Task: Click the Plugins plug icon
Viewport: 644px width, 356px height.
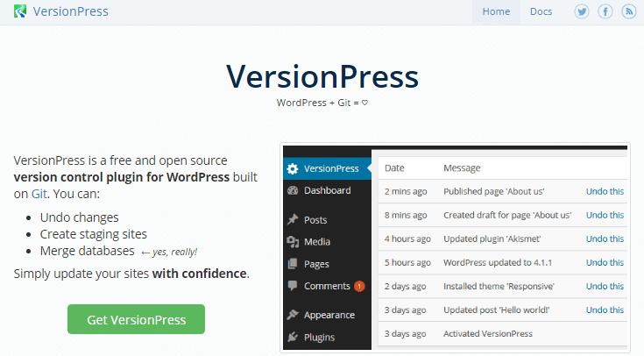Action: click(x=293, y=337)
